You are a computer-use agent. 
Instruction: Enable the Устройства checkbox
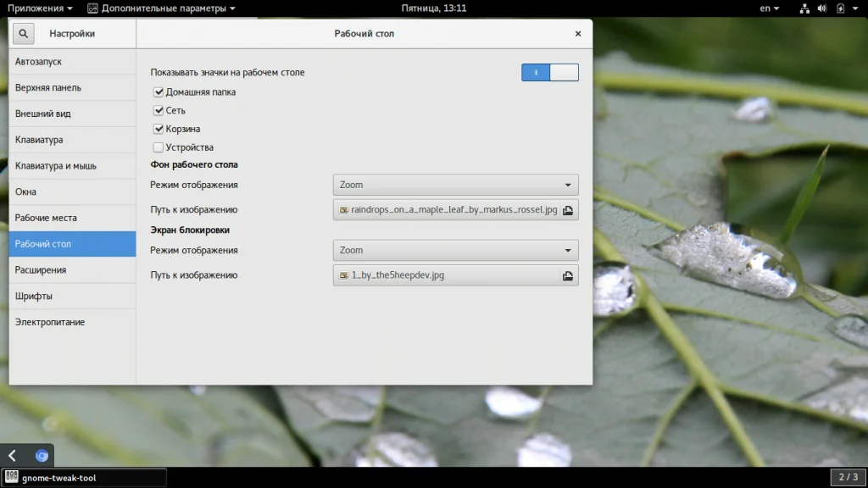[x=159, y=147]
